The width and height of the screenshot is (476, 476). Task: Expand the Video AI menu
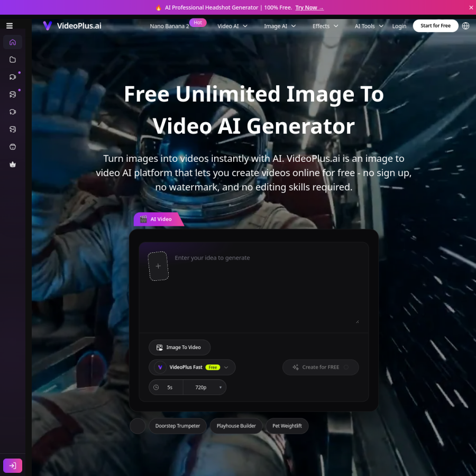(x=232, y=26)
